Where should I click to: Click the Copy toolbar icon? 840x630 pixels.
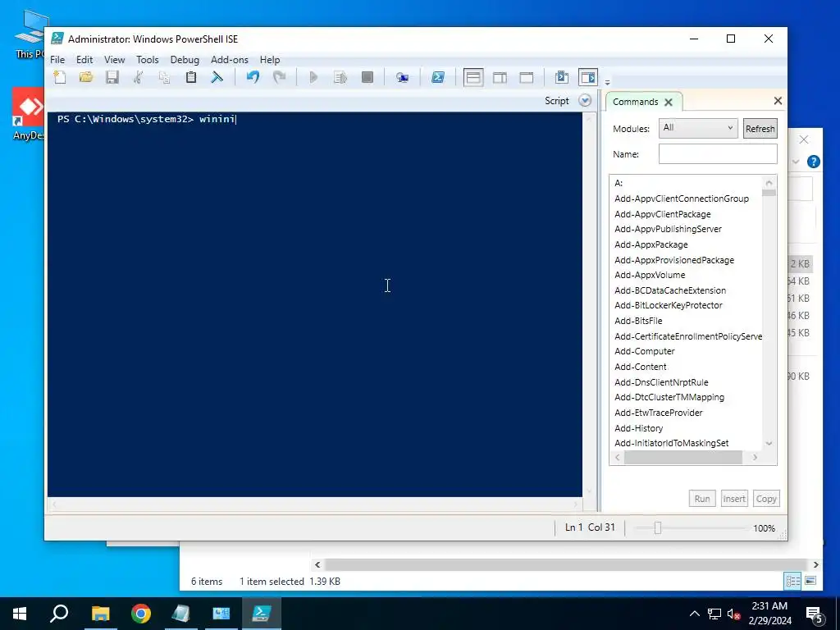164,77
